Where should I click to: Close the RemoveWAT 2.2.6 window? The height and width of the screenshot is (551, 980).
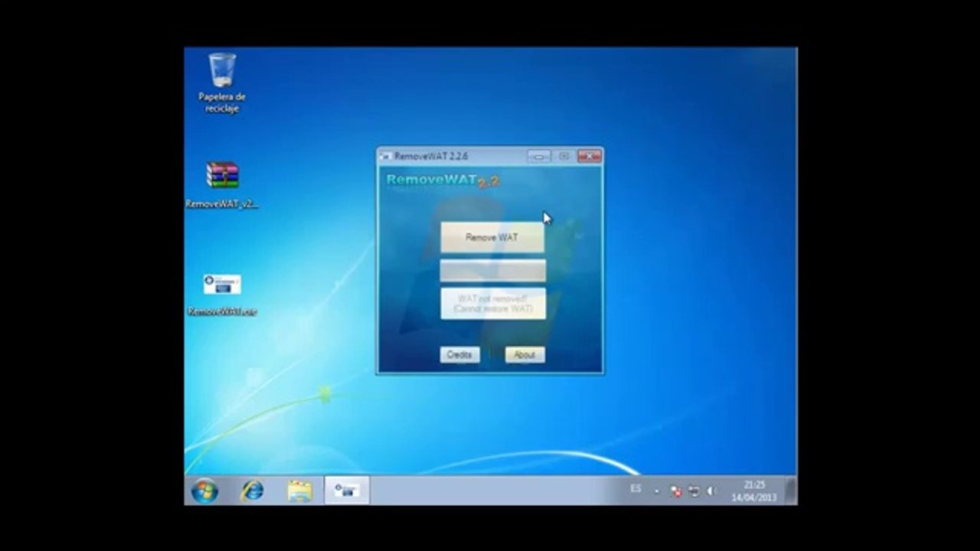point(590,156)
